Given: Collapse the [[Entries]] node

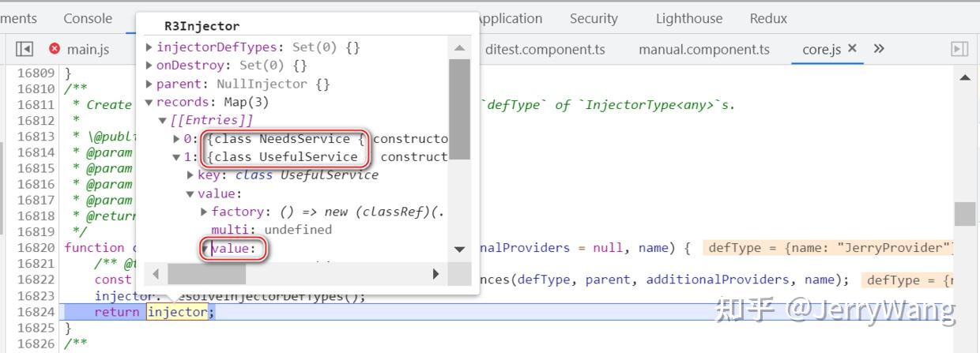Looking at the screenshot, I should point(164,120).
